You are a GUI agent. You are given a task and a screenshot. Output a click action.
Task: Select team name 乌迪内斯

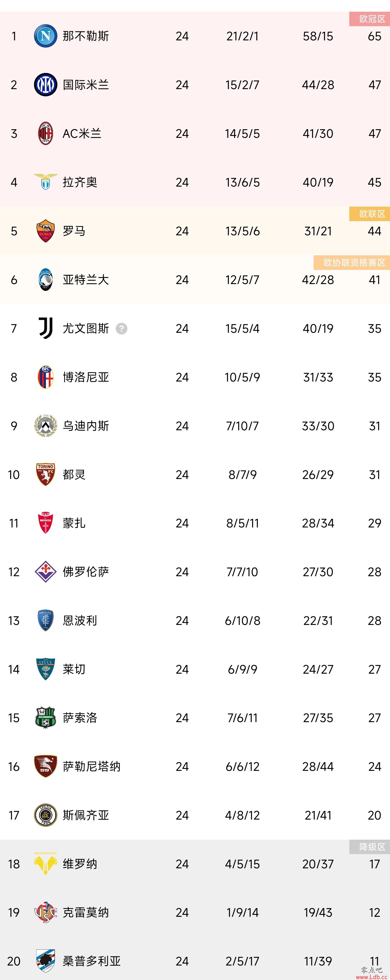86,426
